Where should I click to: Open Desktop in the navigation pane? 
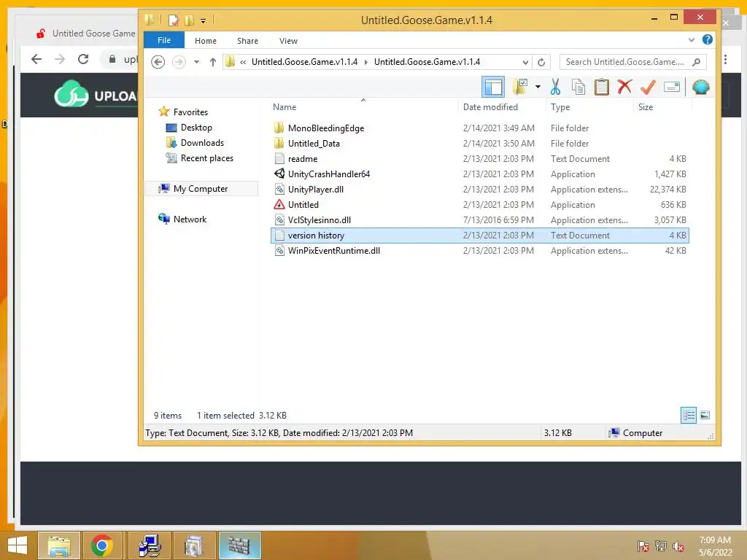point(196,128)
